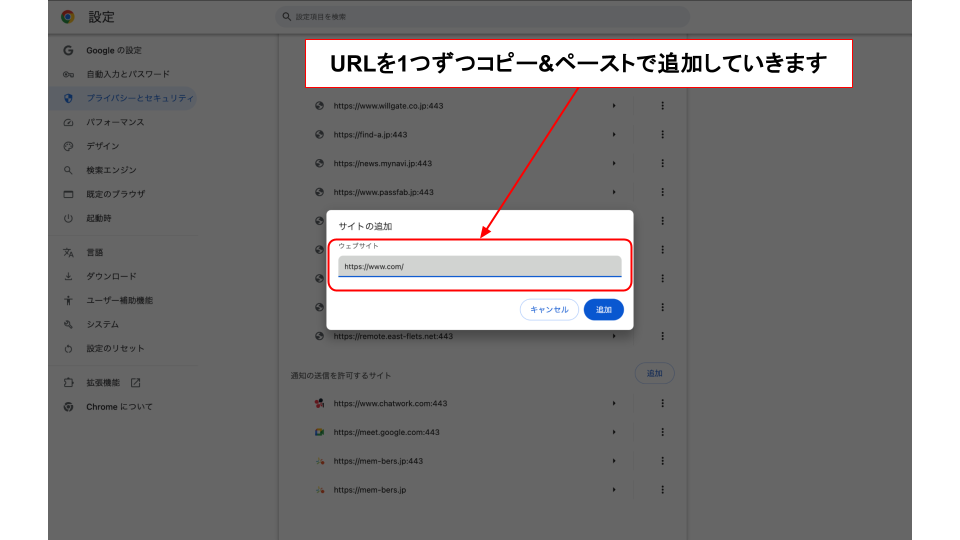
Task: Click the 追加 button in the dialog
Action: pos(603,310)
